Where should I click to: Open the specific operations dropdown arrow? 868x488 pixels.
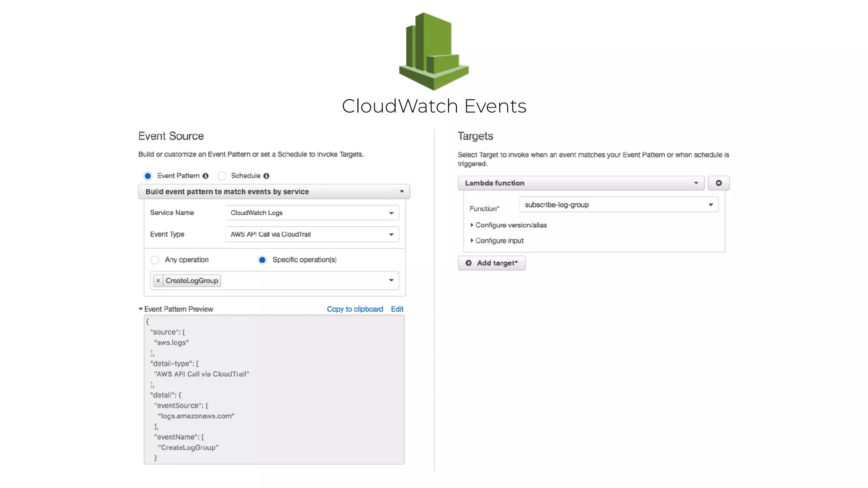[391, 280]
